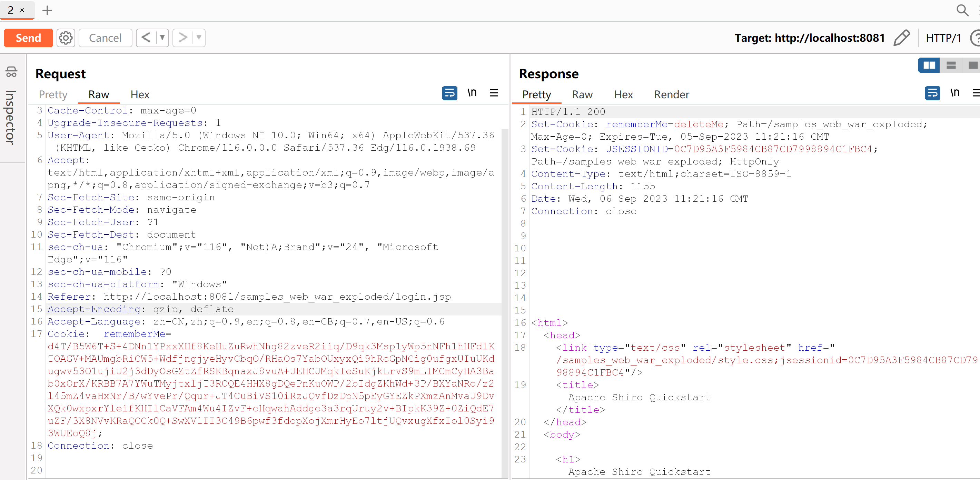Expand the back history dropdown arrow
The image size is (980, 480).
pyautogui.click(x=162, y=38)
